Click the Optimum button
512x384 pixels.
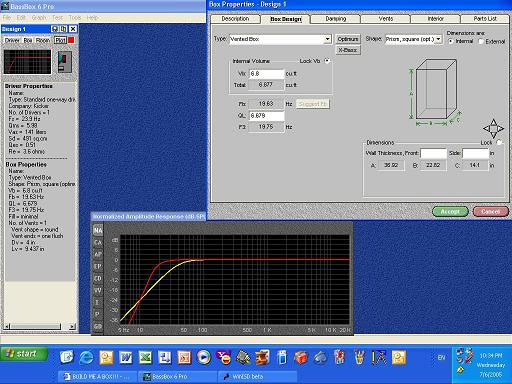coord(348,39)
